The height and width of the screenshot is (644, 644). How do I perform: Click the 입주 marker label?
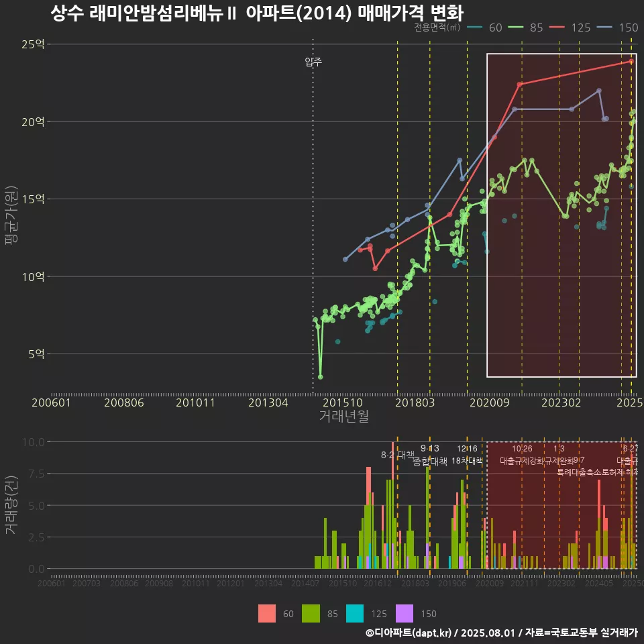click(x=313, y=62)
